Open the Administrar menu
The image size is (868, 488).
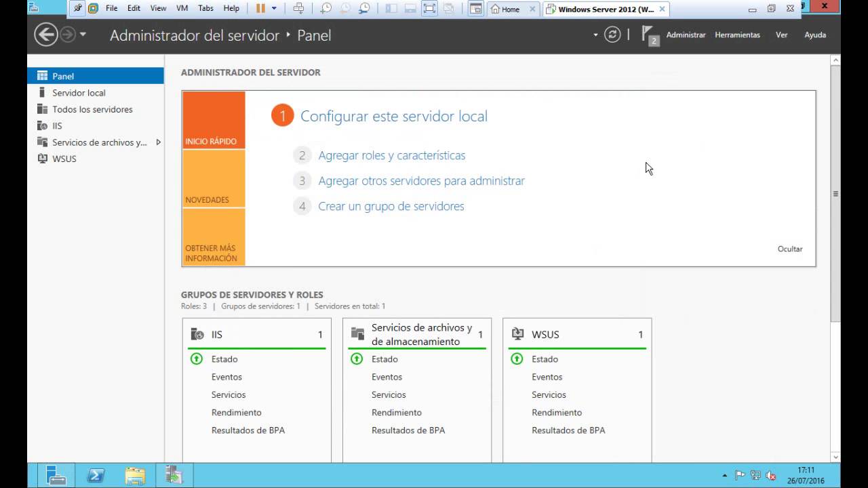[x=686, y=35]
